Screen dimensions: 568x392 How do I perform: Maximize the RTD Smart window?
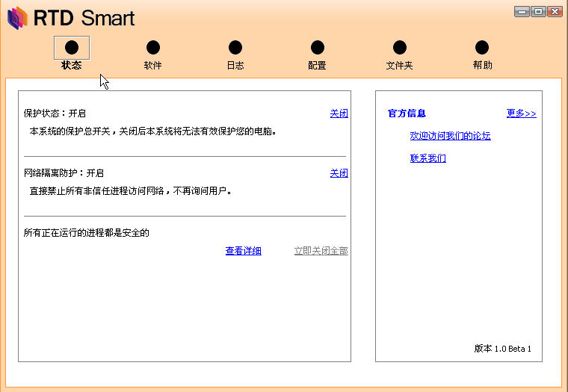[539, 12]
